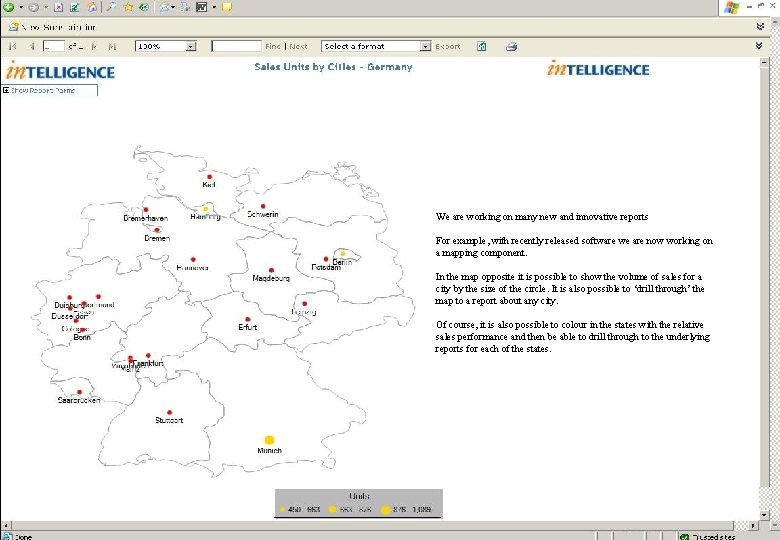Click the grey Forward navigation button
Viewport: 780px width, 540px height.
coord(33,7)
